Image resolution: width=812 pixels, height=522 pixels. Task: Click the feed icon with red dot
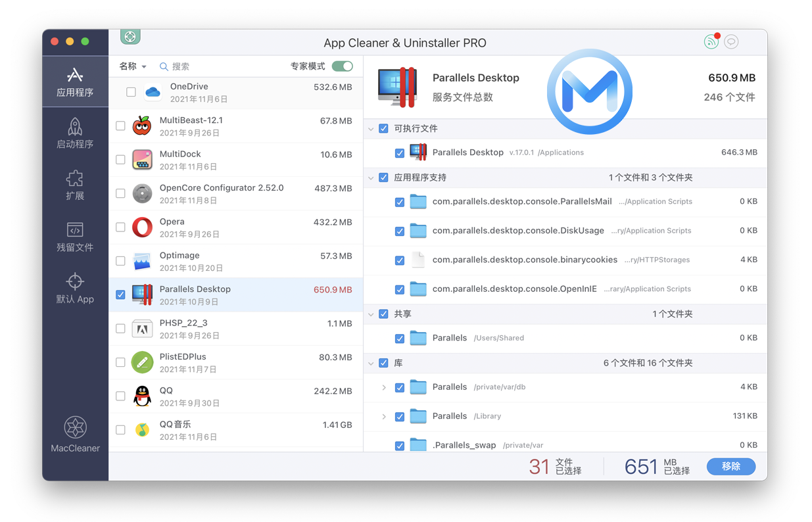pos(711,42)
